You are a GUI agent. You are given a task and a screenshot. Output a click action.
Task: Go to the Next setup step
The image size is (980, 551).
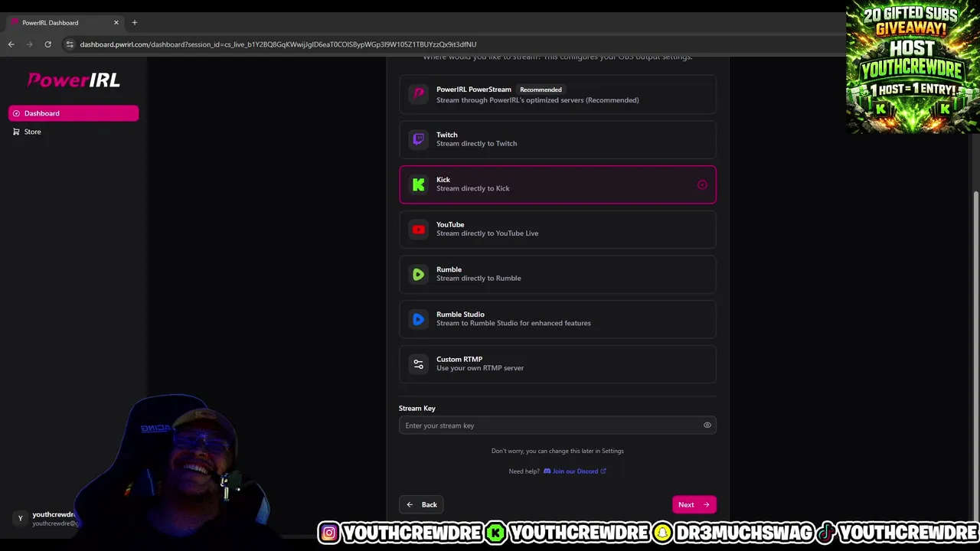694,504
